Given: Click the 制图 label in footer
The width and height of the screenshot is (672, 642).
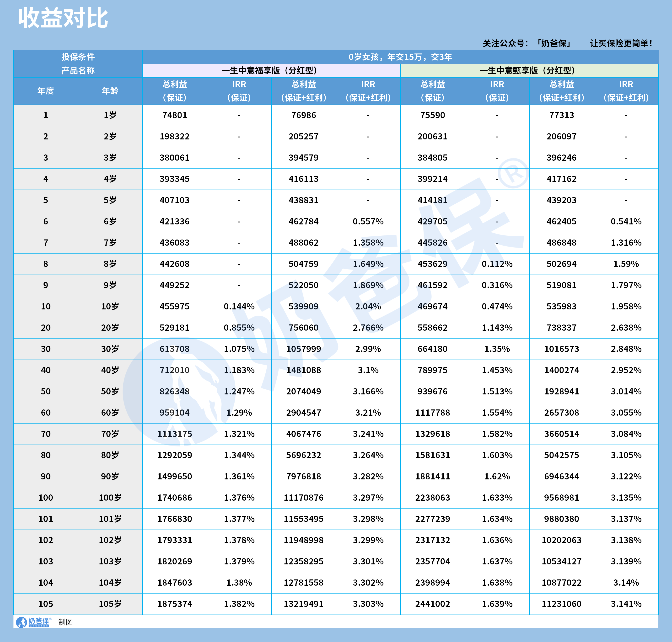Looking at the screenshot, I should pos(65,622).
